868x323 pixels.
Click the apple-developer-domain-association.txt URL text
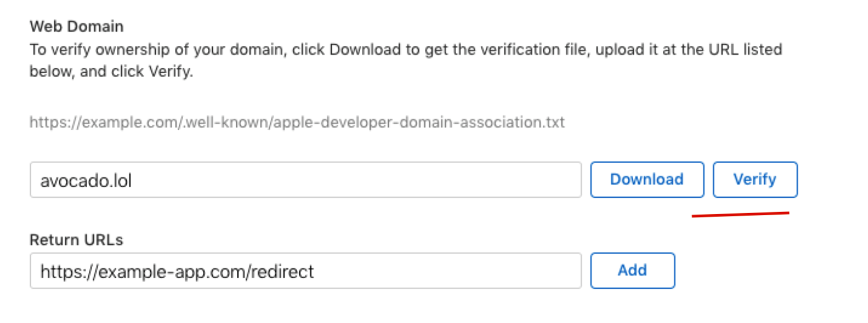point(296,122)
